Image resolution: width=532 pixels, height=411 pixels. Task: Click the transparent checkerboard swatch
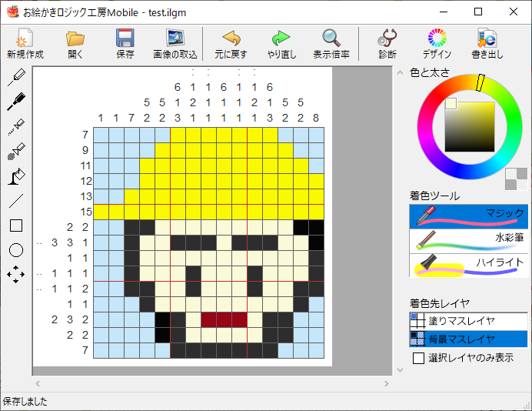517,179
